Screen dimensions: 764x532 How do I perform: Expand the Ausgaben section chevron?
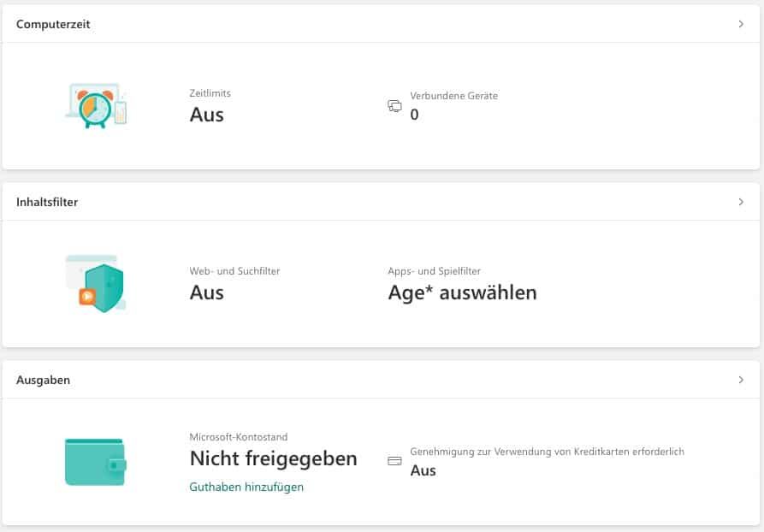pos(741,380)
